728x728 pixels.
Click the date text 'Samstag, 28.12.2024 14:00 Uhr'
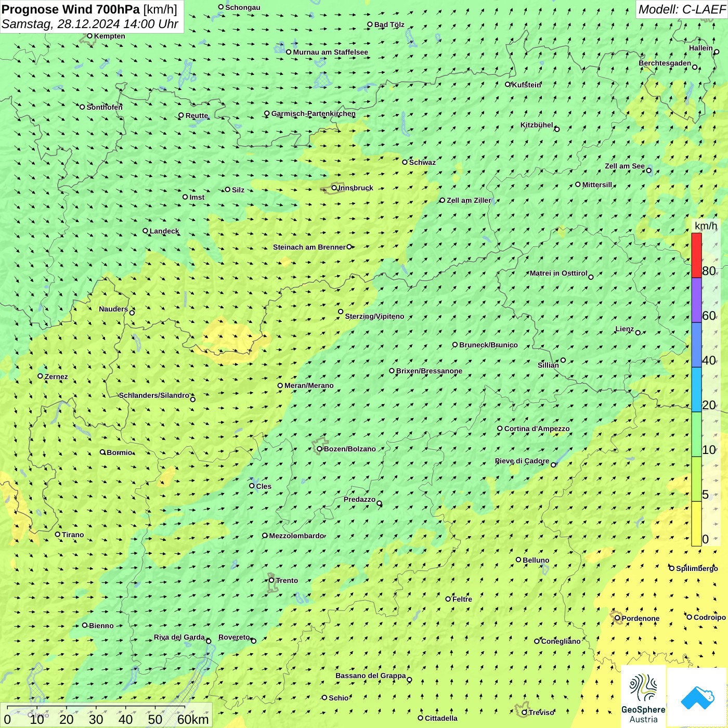point(90,24)
